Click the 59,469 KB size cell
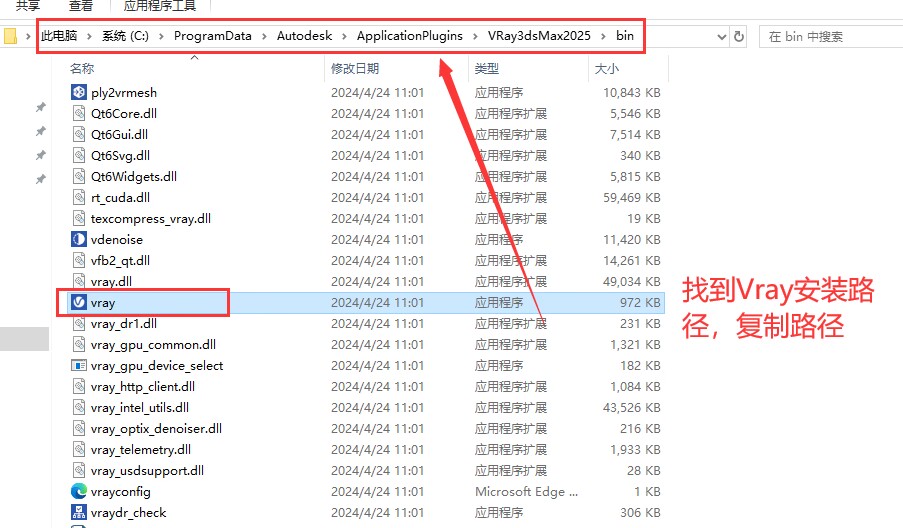 (632, 197)
